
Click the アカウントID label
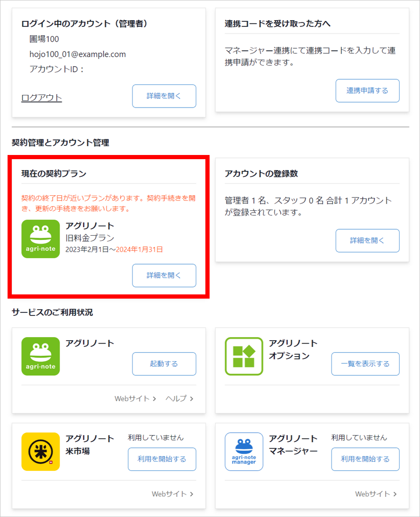tap(57, 69)
